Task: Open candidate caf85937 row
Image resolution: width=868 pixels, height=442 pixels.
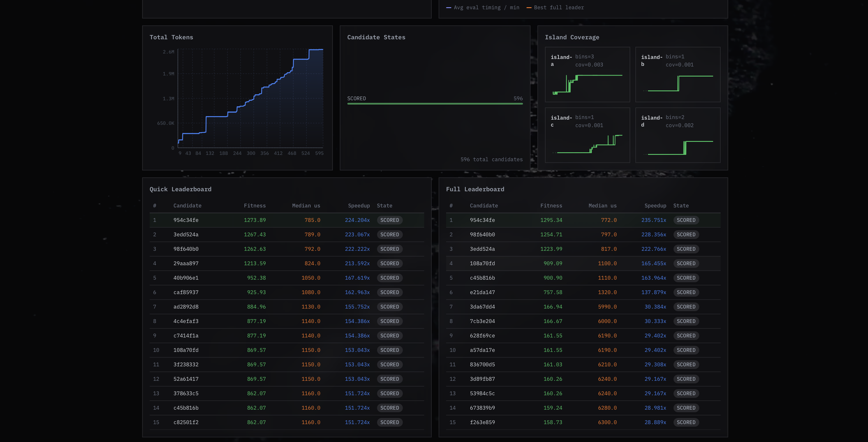Action: tap(186, 292)
